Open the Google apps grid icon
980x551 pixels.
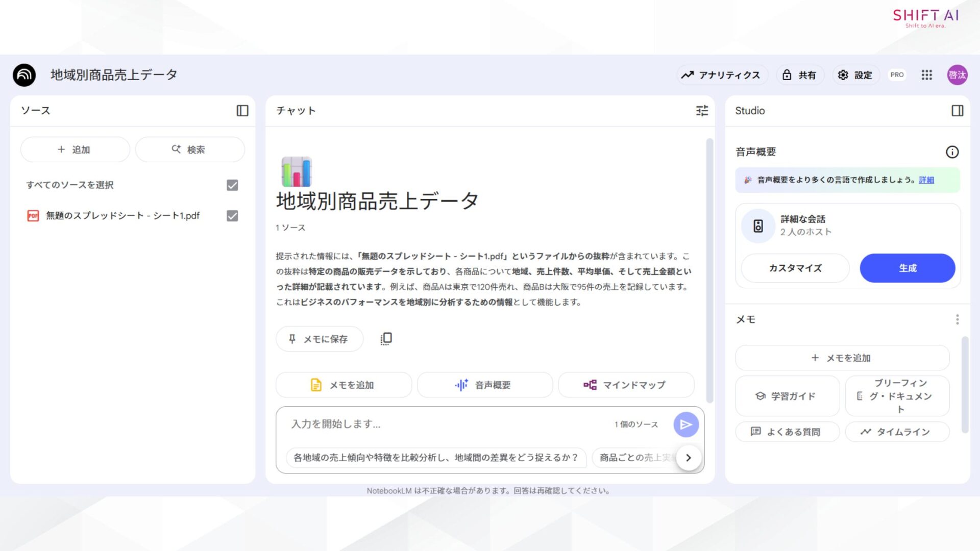(926, 75)
